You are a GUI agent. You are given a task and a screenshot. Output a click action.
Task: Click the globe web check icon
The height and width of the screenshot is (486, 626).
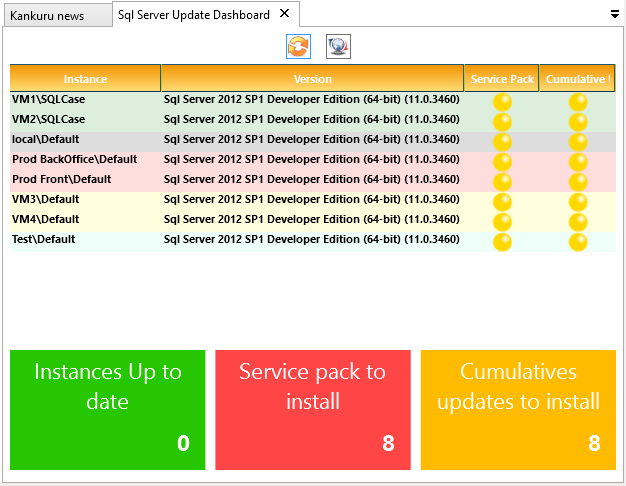pos(338,46)
